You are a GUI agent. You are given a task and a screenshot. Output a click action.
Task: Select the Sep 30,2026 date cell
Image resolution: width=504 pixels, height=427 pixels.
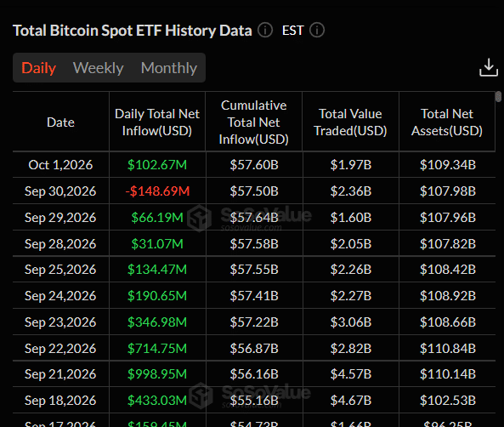point(60,191)
